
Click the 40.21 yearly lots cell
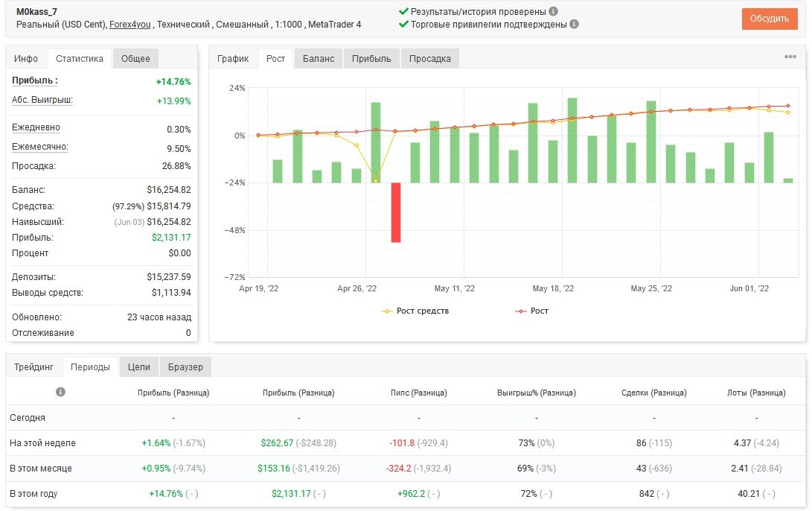click(748, 494)
